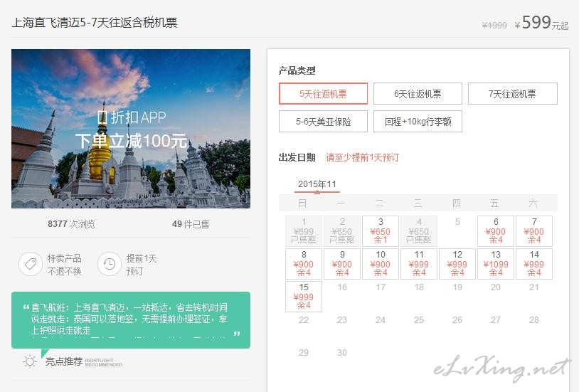Pick departure date 3 priced ¥650
The width and height of the screenshot is (579, 392).
tap(381, 231)
